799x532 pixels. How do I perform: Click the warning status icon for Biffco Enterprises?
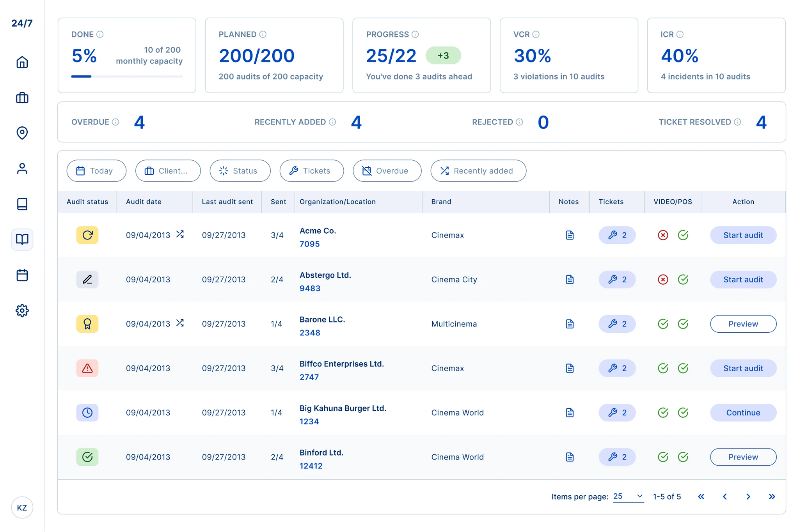pos(87,368)
